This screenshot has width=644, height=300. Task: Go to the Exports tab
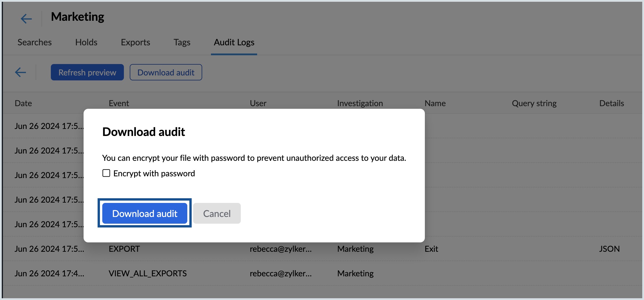click(x=136, y=42)
